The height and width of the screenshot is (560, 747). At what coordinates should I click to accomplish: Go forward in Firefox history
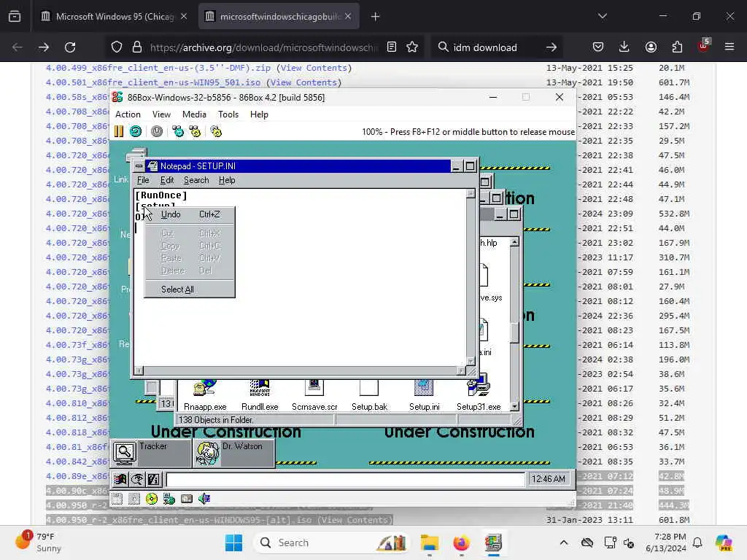(x=43, y=47)
